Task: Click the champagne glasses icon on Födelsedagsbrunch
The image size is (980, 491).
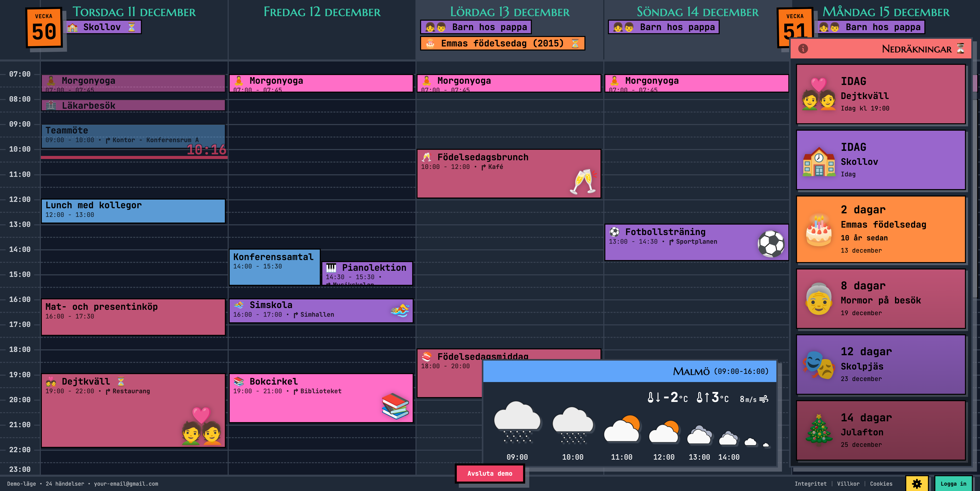Action: [583, 181]
